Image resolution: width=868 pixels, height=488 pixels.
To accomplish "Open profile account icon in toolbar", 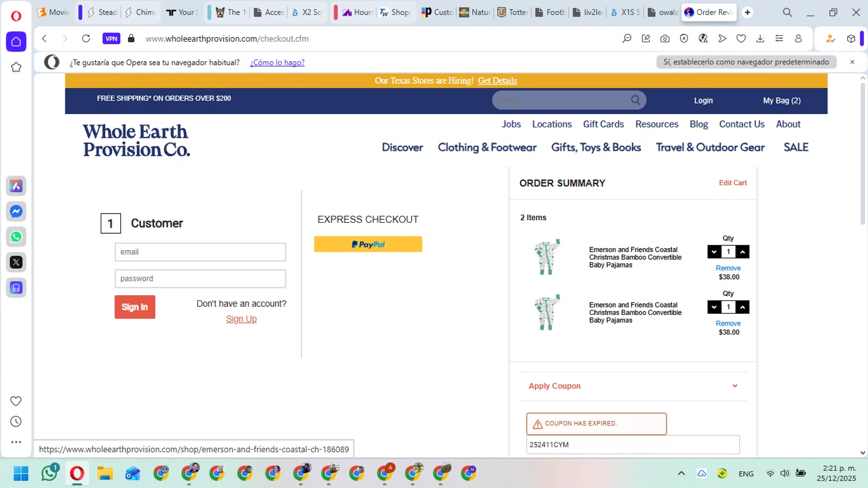I will [799, 39].
